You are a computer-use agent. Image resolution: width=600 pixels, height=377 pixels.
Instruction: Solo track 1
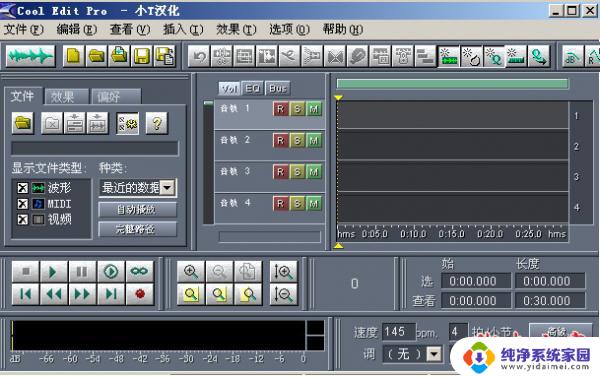tap(297, 109)
